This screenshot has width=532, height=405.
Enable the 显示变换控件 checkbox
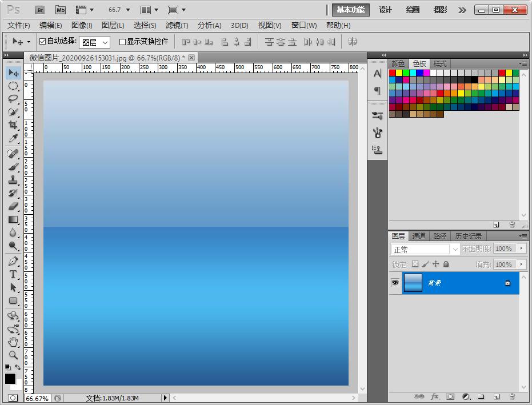pos(122,42)
